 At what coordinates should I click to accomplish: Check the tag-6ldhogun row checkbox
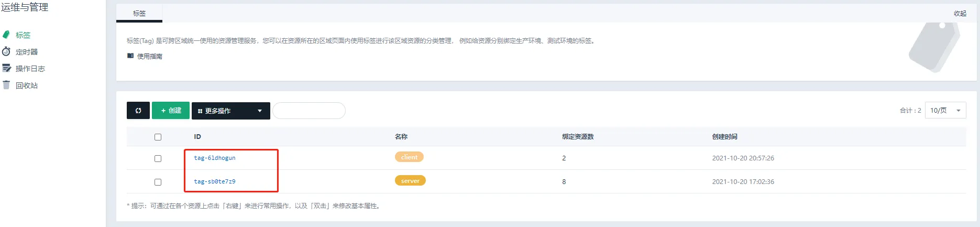coord(158,158)
